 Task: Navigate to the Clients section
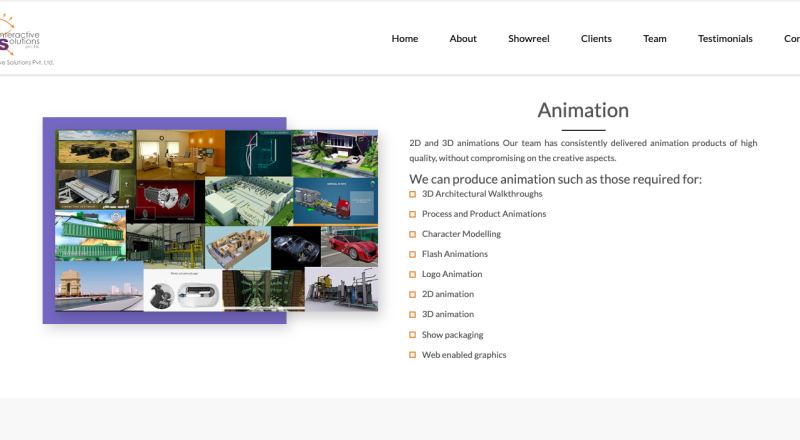click(596, 39)
